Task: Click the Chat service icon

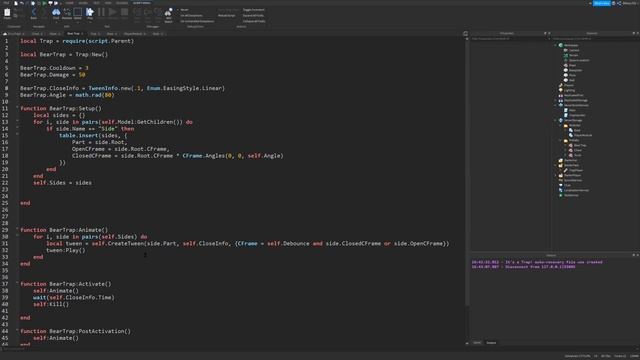Action: [x=561, y=185]
